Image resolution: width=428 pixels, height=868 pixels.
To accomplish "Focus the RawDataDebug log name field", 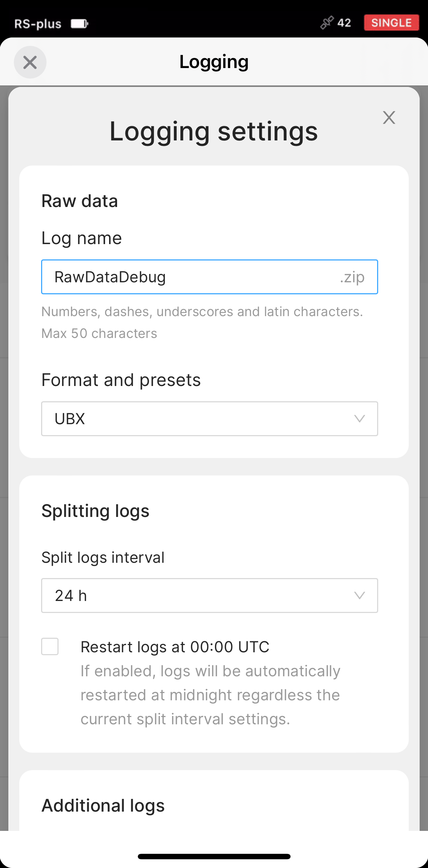I will (209, 277).
